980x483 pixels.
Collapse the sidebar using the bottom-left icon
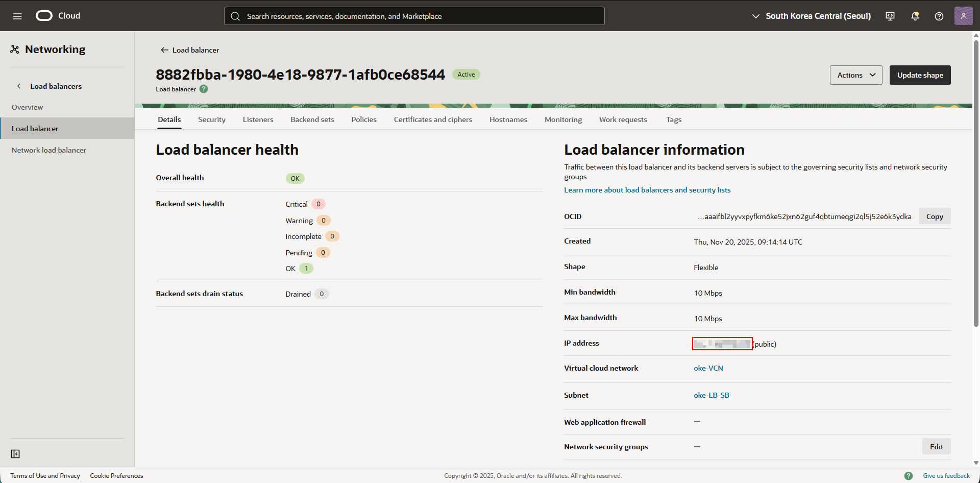(15, 454)
